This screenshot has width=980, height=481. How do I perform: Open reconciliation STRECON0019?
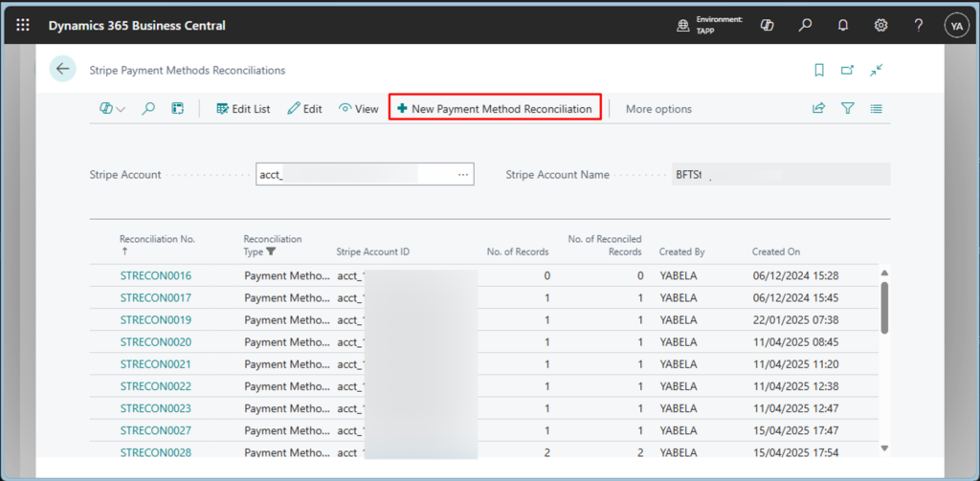[156, 319]
